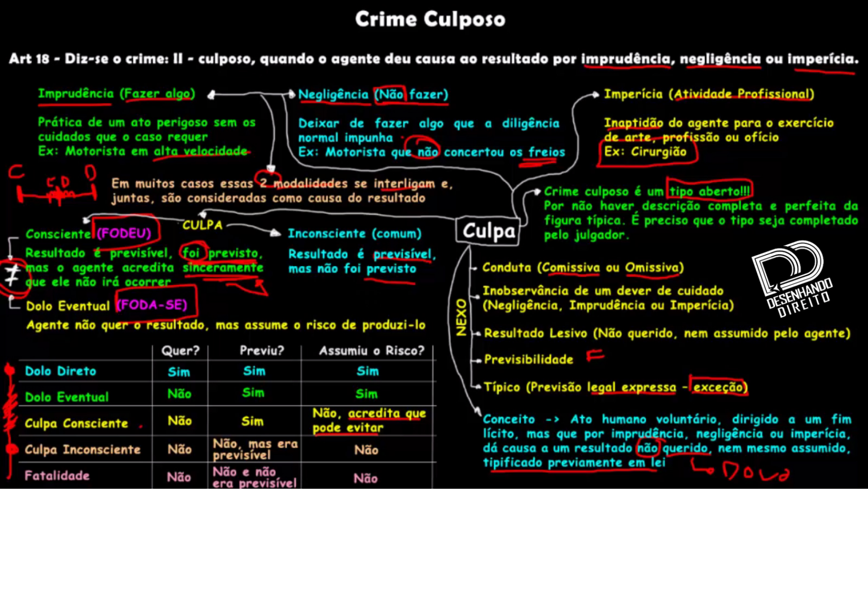The height and width of the screenshot is (613, 868).
Task: Click the Conduta (Comissiva ou Omissiva) item
Action: point(582,268)
